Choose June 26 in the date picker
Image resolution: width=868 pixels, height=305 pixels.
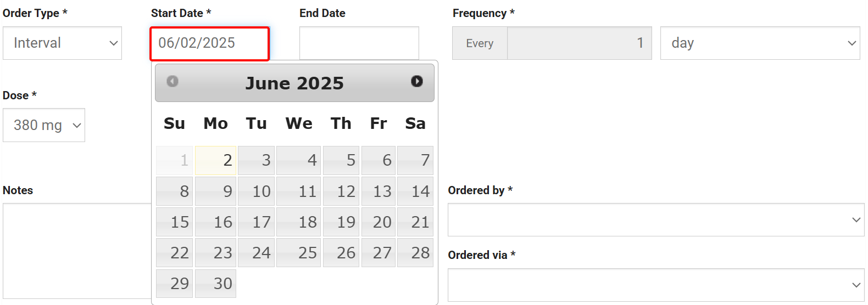point(341,252)
